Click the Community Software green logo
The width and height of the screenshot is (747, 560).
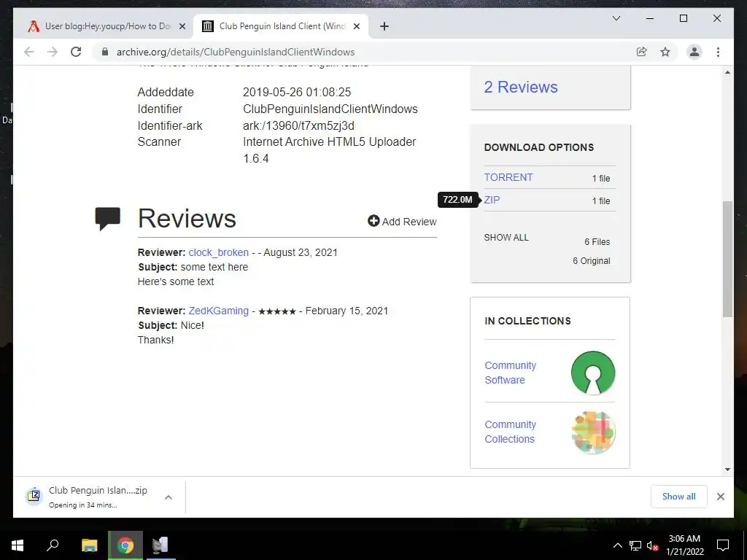click(x=592, y=373)
